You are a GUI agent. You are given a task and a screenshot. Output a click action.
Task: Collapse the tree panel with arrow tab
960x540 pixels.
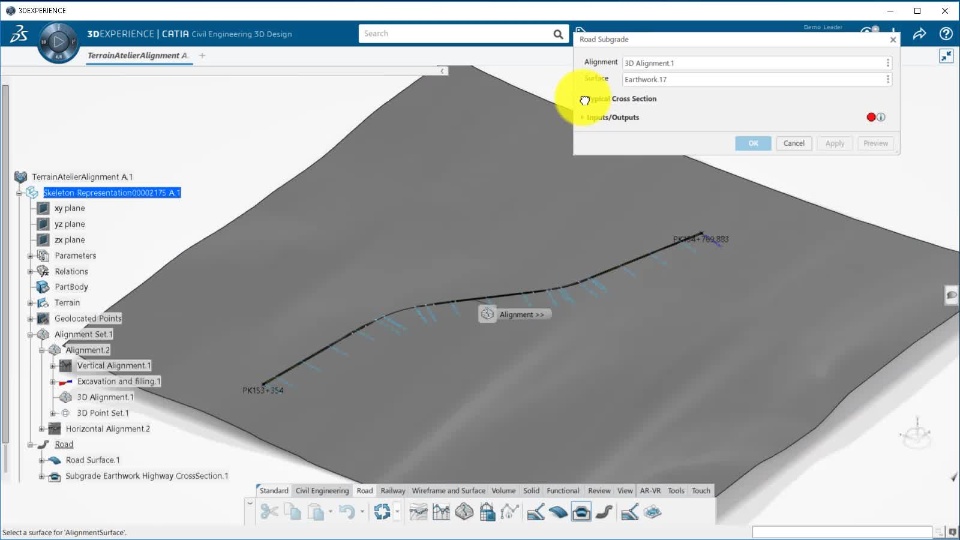point(442,71)
